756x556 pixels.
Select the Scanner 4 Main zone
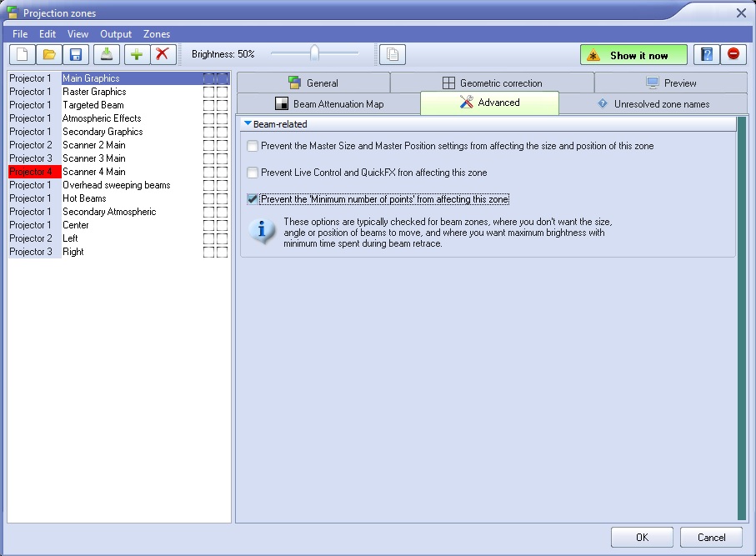94,172
